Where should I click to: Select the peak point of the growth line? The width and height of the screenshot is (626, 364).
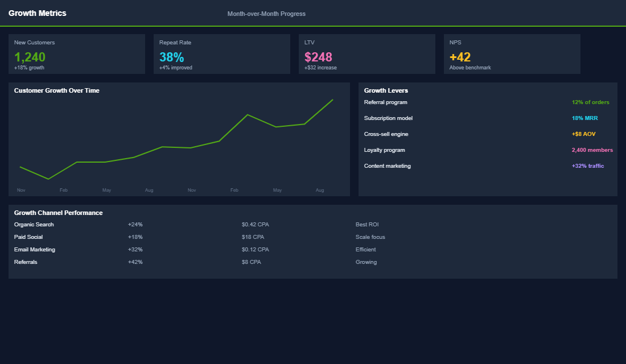331,100
